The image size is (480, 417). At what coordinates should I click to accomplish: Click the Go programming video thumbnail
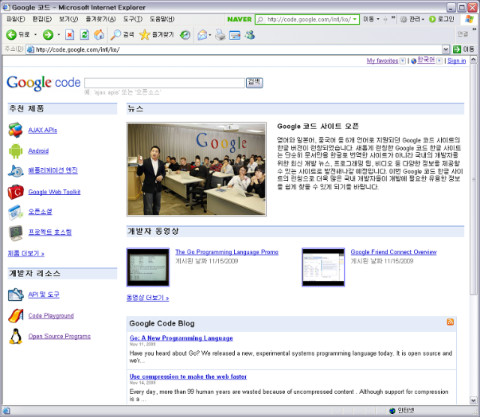point(148,267)
